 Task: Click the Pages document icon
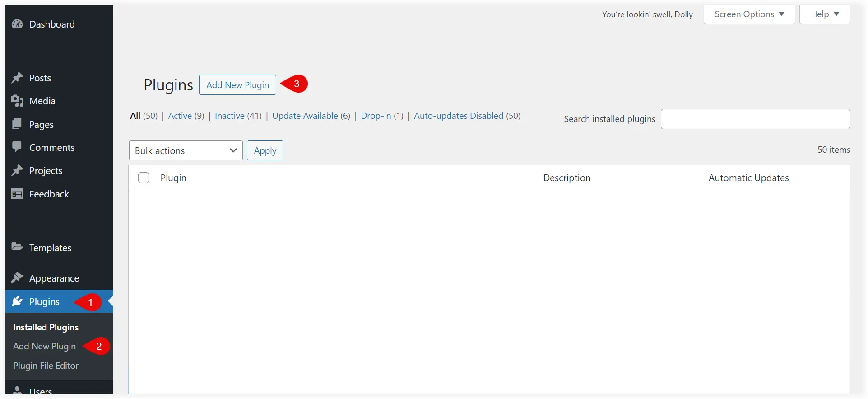click(x=17, y=124)
